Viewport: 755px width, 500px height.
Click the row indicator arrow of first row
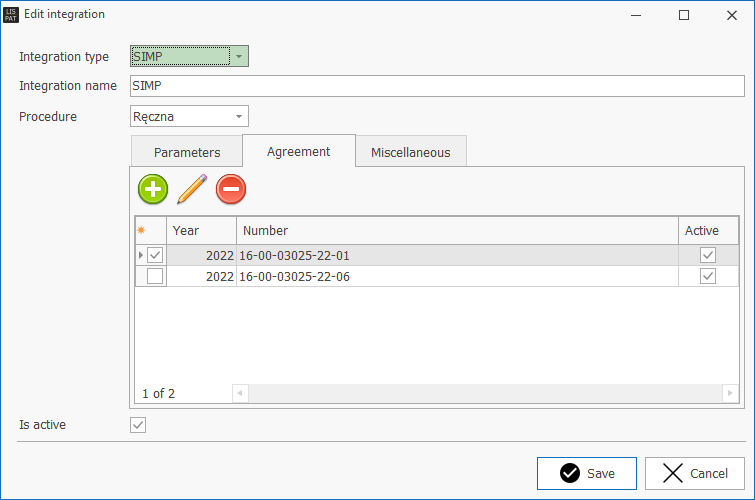click(x=140, y=256)
